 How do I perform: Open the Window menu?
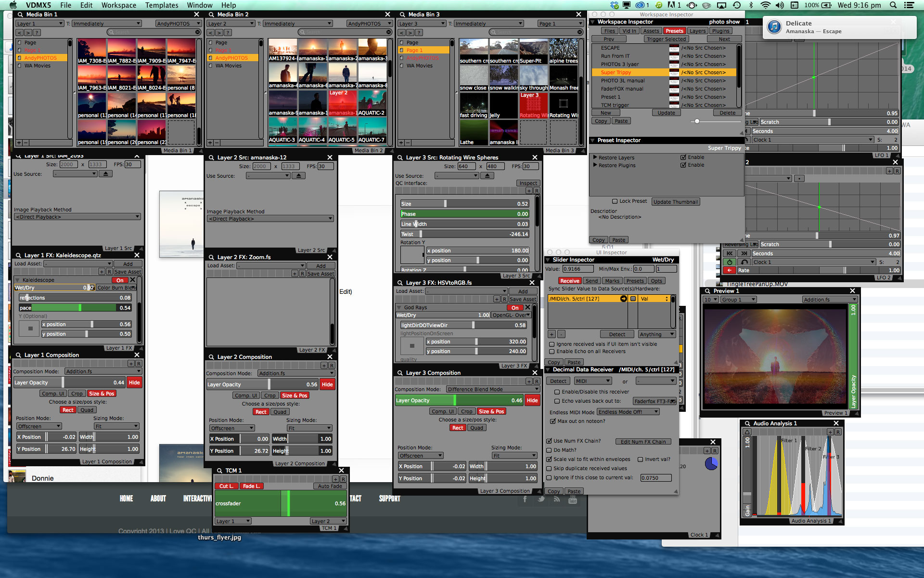[x=200, y=5]
